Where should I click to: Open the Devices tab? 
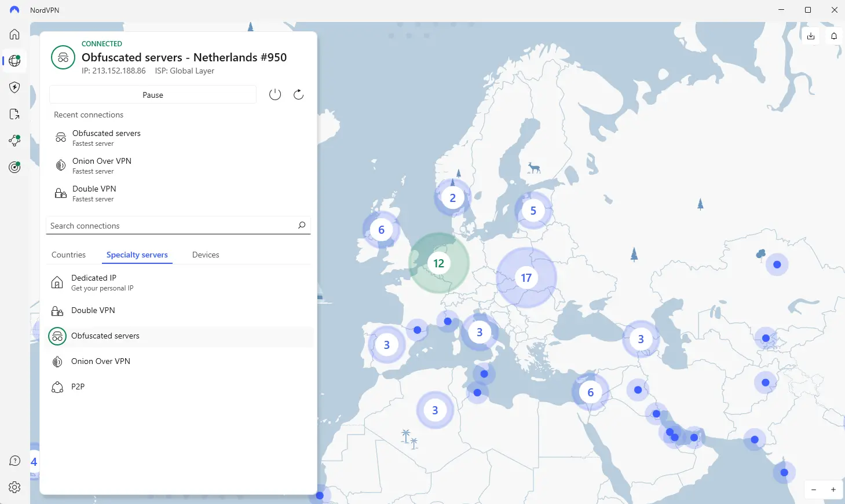pyautogui.click(x=205, y=255)
